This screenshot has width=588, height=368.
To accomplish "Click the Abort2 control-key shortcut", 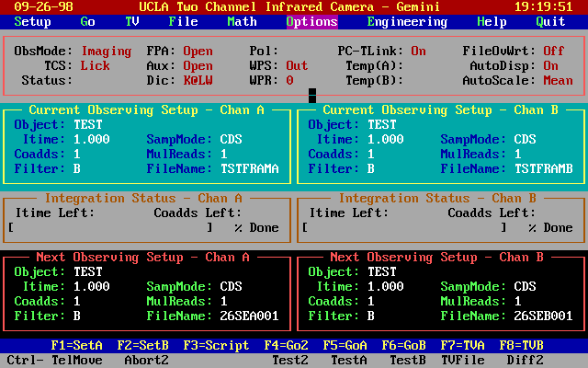I will pyautogui.click(x=147, y=360).
